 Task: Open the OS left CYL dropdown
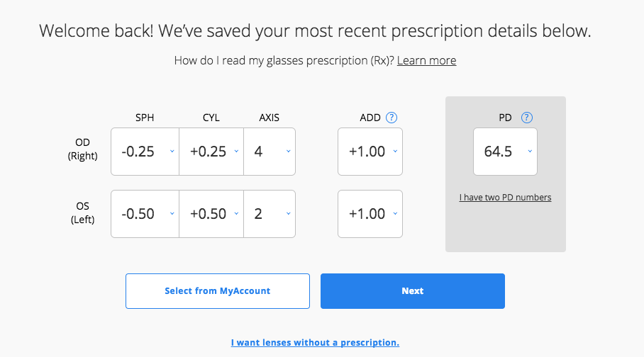click(211, 214)
